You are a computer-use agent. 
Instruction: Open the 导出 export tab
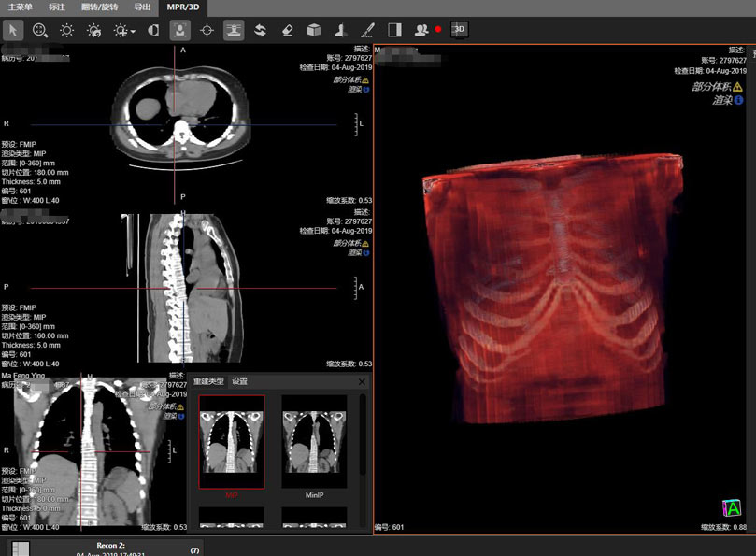pos(142,7)
